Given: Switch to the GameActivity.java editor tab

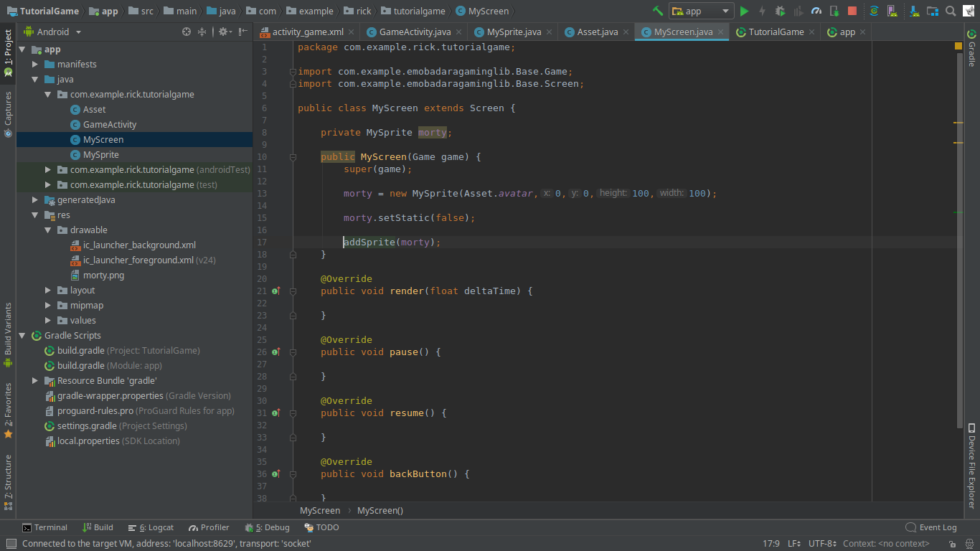Looking at the screenshot, I should click(x=415, y=32).
